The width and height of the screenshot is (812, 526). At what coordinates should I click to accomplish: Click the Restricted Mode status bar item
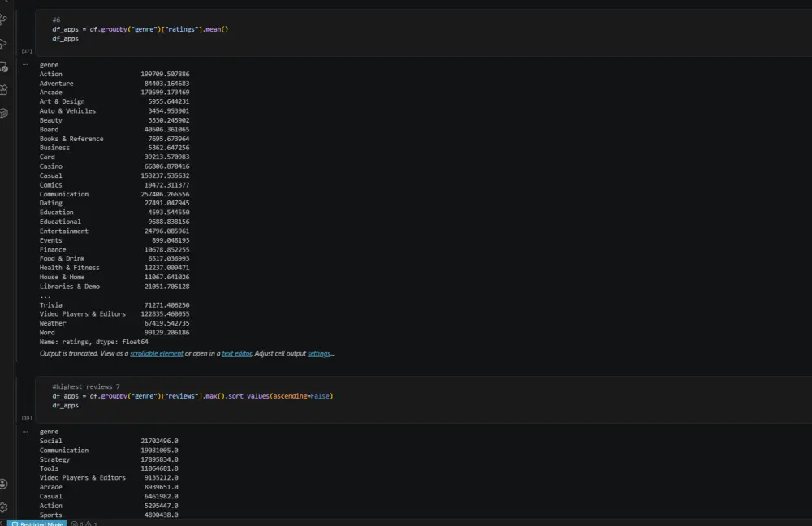[x=37, y=524]
